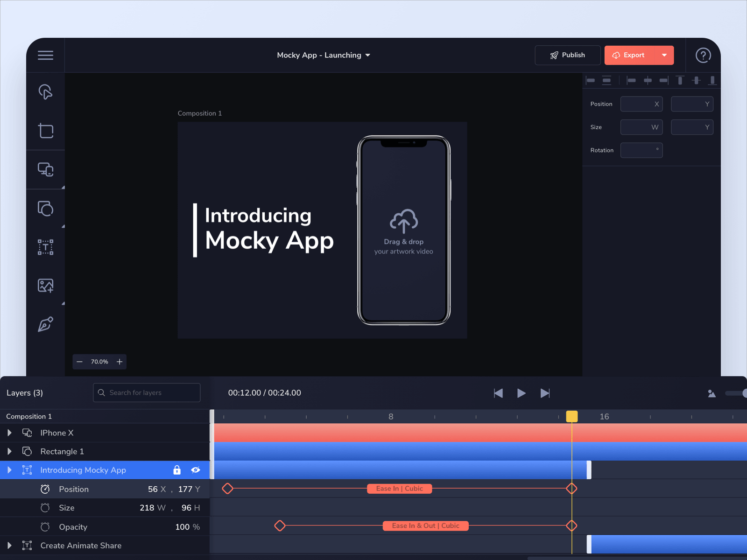Zoom out with the minus icon
Image resolution: width=747 pixels, height=560 pixels.
point(79,362)
